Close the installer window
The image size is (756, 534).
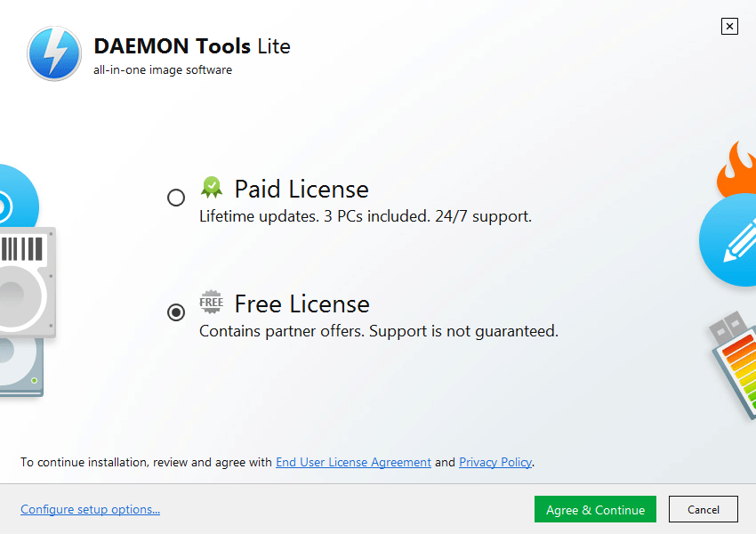point(729,26)
